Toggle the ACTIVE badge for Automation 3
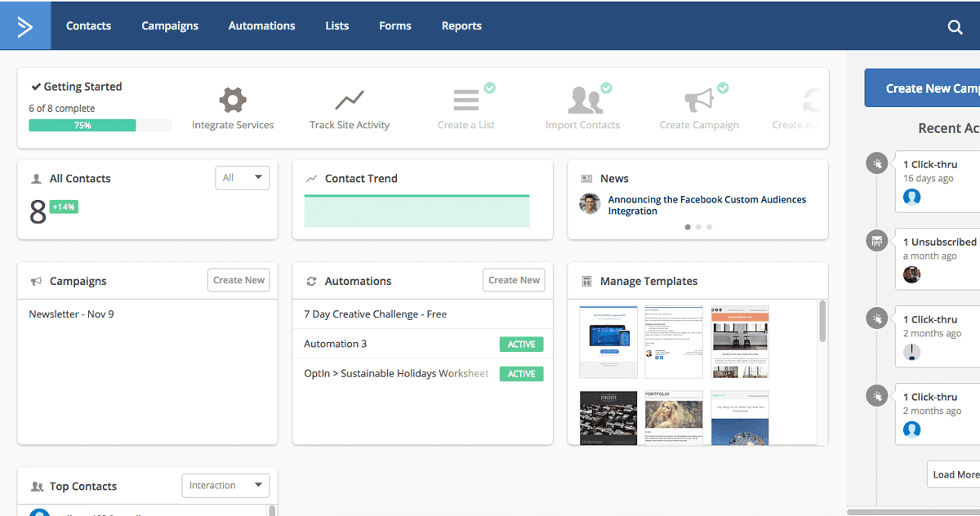 tap(521, 345)
